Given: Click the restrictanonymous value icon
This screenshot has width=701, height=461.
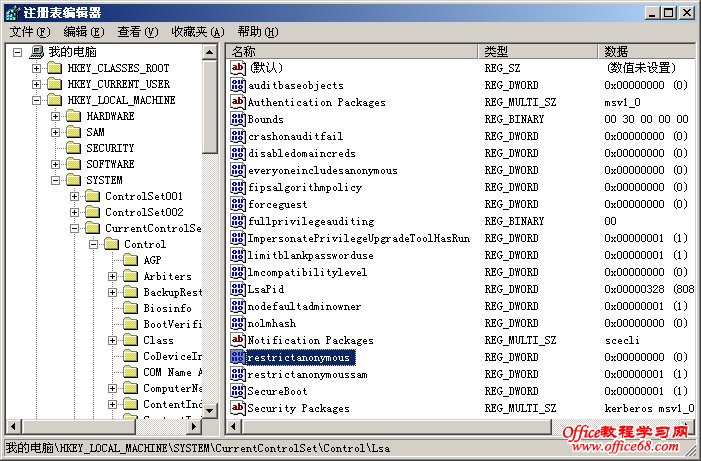Looking at the screenshot, I should point(237,357).
